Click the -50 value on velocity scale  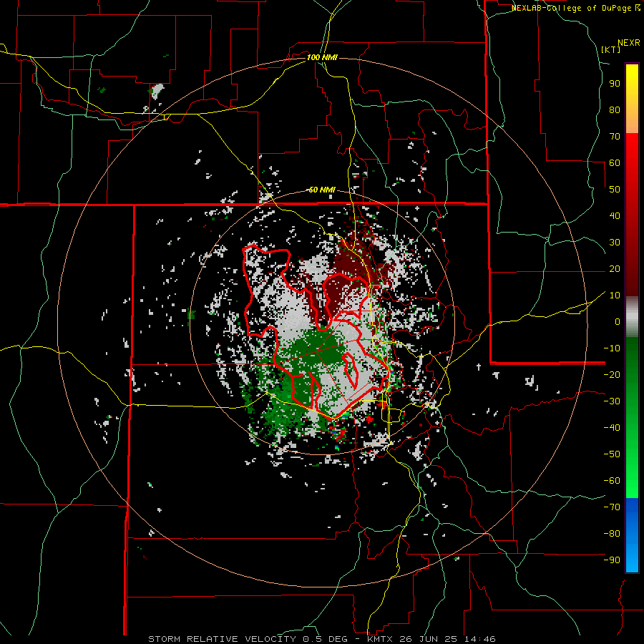(x=612, y=454)
